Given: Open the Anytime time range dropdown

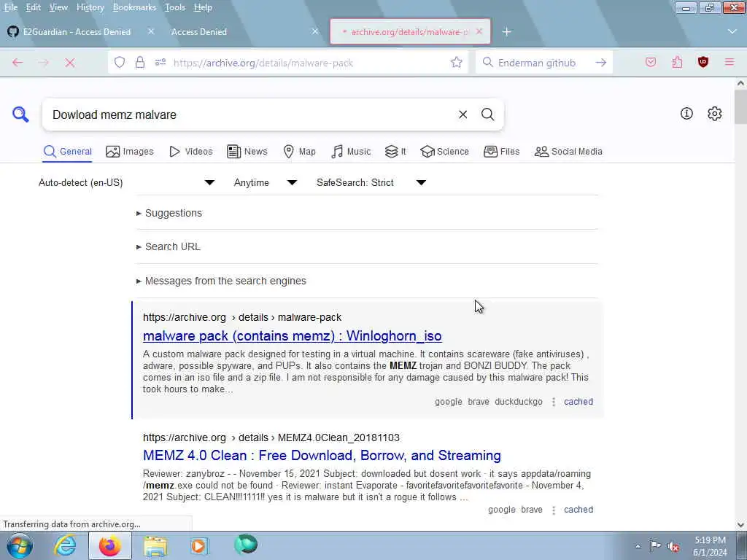Looking at the screenshot, I should coord(266,182).
